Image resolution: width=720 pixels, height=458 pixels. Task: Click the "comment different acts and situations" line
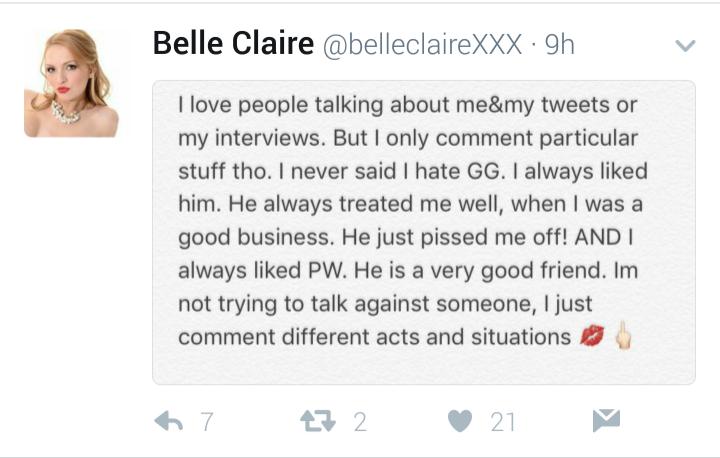(x=374, y=337)
